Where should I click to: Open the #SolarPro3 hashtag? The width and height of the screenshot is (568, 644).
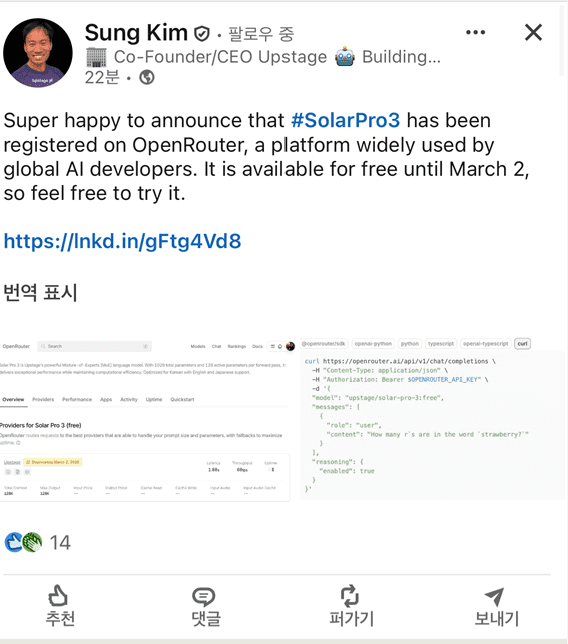345,120
